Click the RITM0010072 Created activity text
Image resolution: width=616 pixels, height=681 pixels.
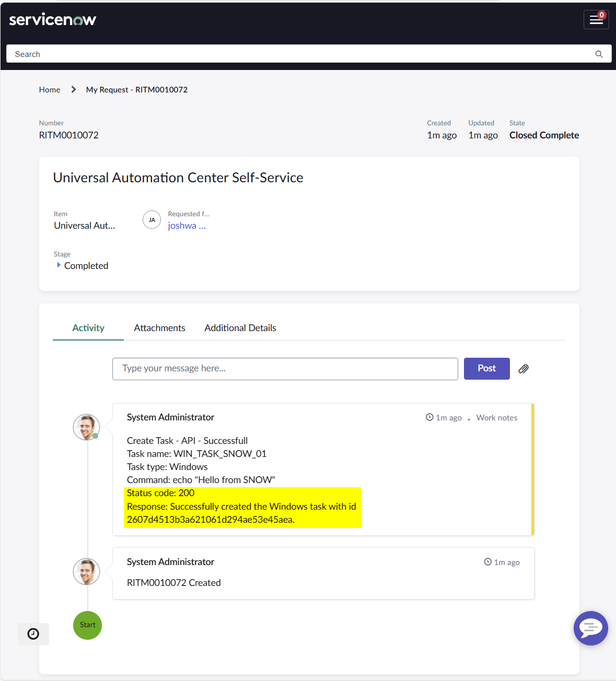click(174, 583)
